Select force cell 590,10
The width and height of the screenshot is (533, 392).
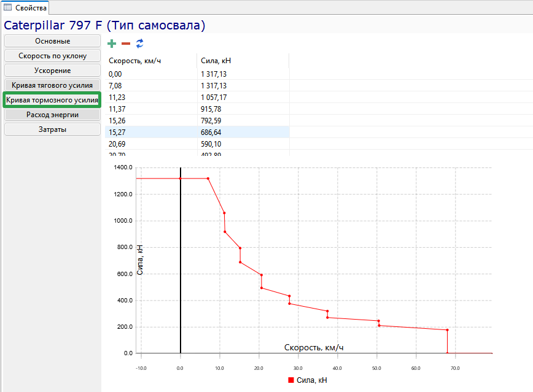coord(243,144)
